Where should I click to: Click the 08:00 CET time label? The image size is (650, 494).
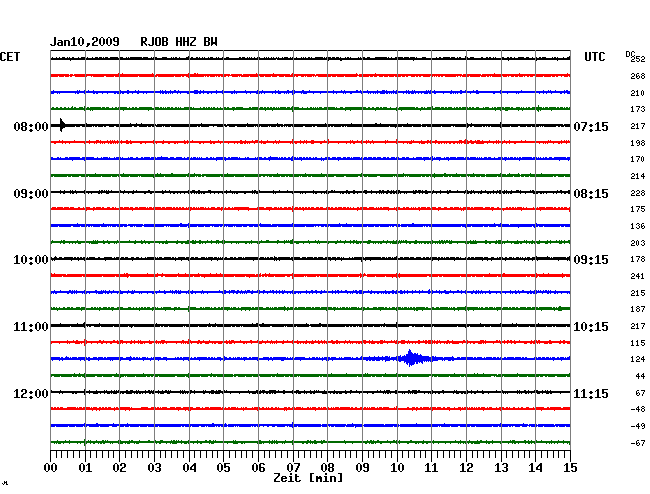point(31,126)
